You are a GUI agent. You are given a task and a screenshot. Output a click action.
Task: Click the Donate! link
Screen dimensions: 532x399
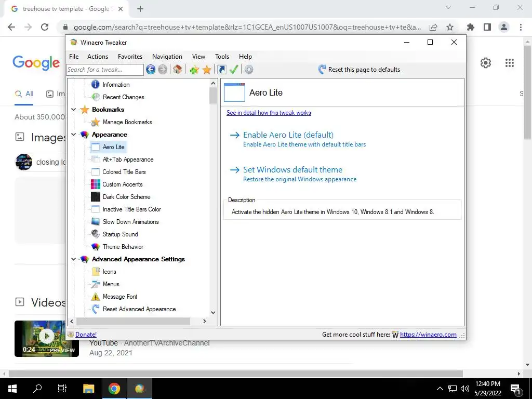86,335
